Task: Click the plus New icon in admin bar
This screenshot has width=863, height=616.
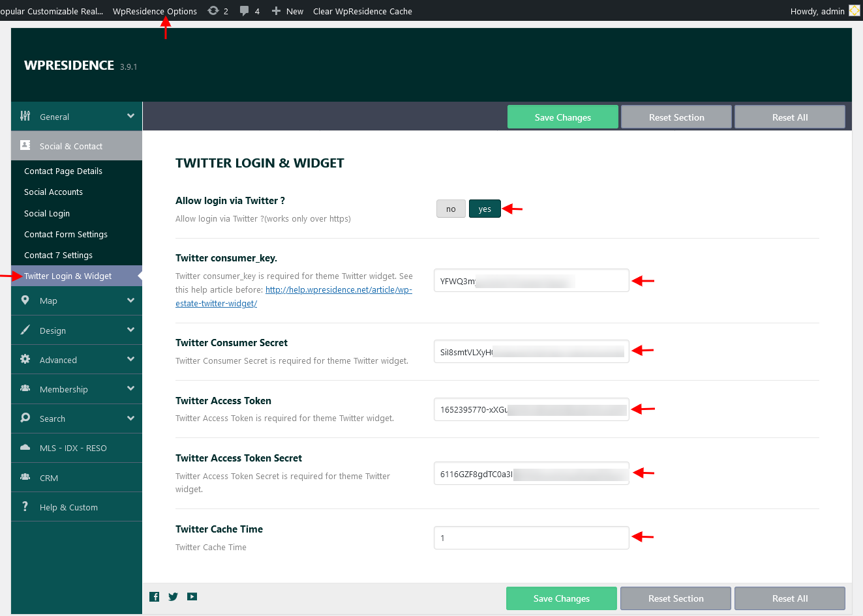Action: [x=276, y=10]
